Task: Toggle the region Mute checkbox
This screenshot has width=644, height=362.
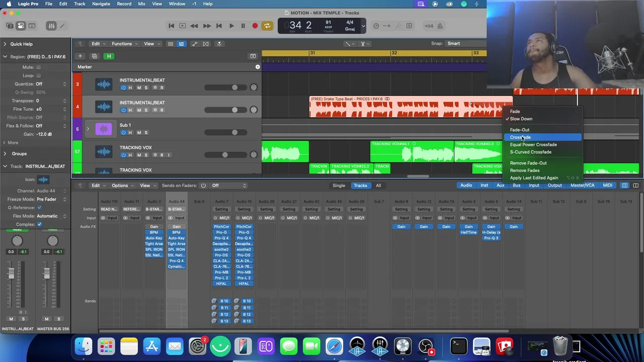Action: pos(38,67)
